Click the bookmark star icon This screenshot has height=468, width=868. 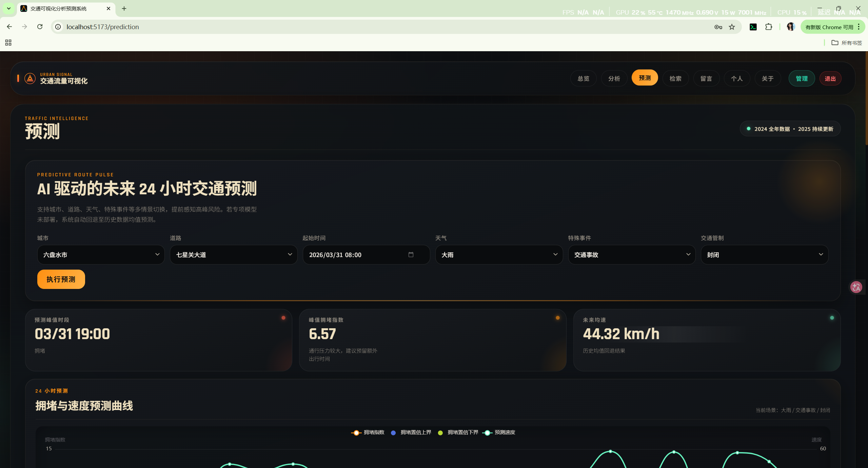tap(732, 27)
